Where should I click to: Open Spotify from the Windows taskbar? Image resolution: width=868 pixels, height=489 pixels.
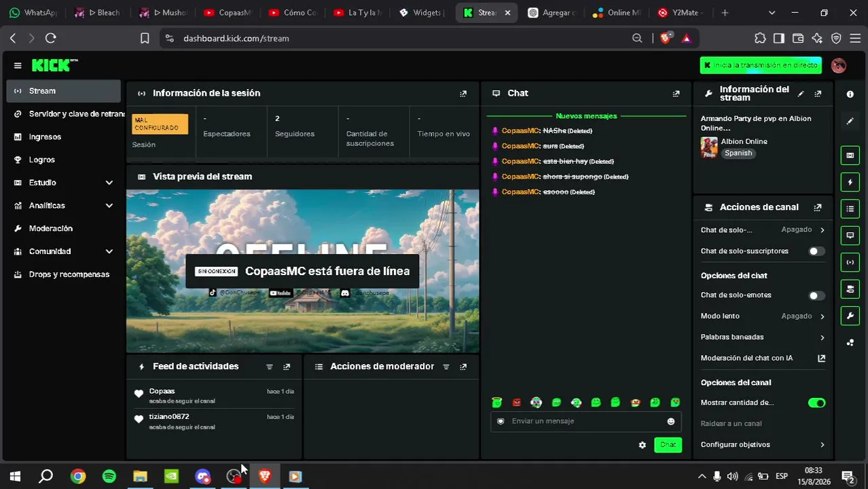(x=109, y=477)
